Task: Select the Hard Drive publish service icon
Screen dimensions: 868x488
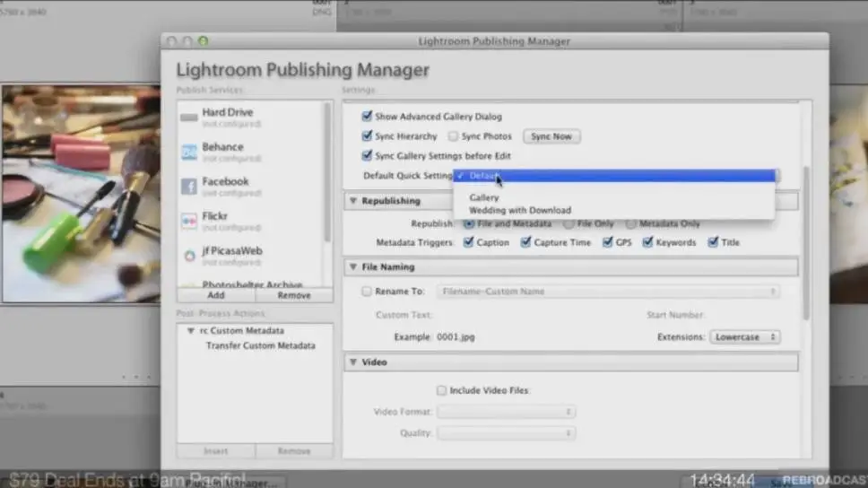Action: pos(189,118)
